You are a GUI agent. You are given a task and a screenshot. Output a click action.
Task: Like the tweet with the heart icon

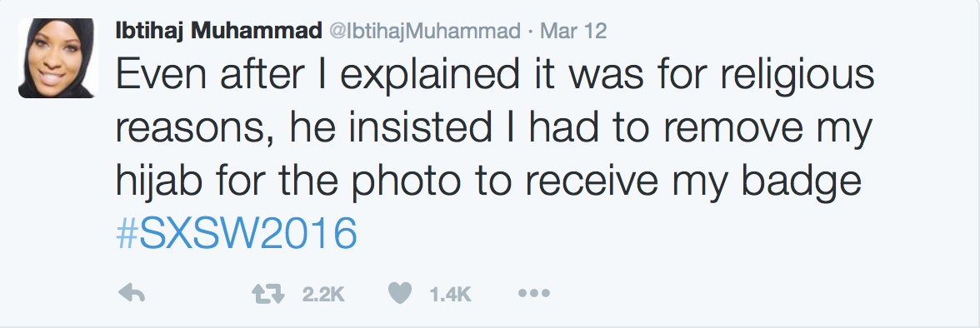[400, 293]
